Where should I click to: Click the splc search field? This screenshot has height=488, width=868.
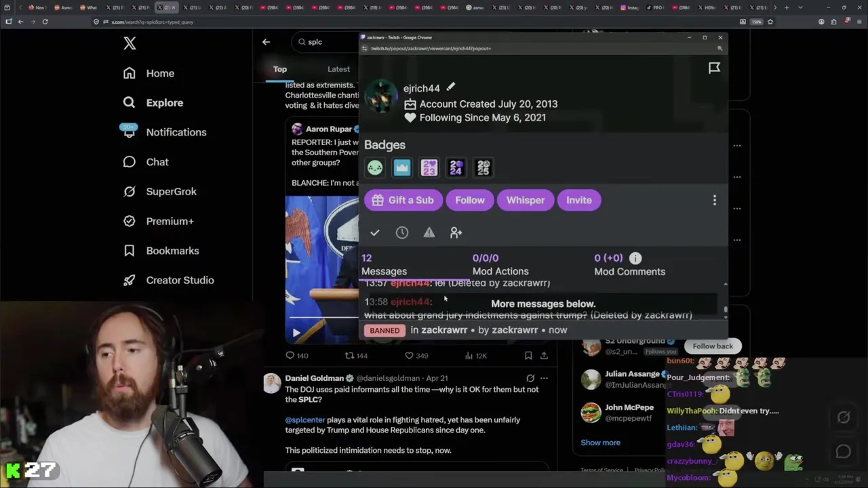[x=327, y=42]
